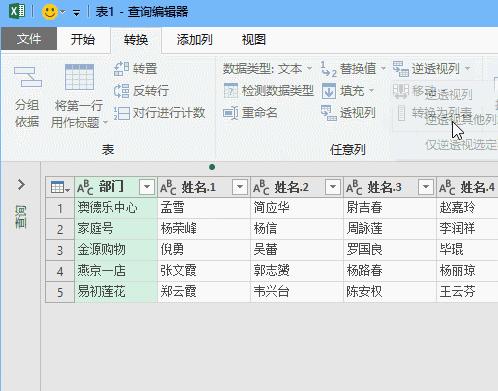Image resolution: width=498 pixels, height=391 pixels.
Task: Click cell 奥德乐中心
Action: [116, 208]
